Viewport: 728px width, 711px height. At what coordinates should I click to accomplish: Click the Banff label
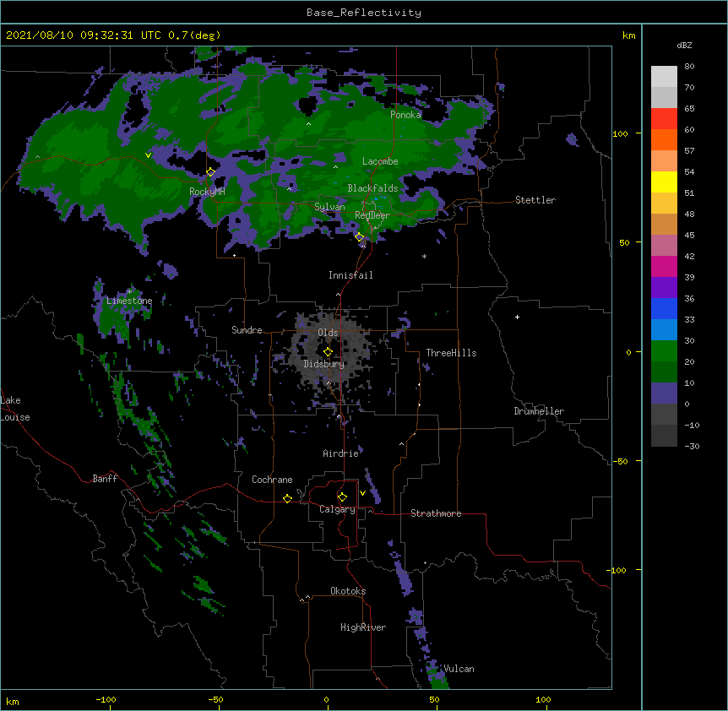[x=105, y=479]
